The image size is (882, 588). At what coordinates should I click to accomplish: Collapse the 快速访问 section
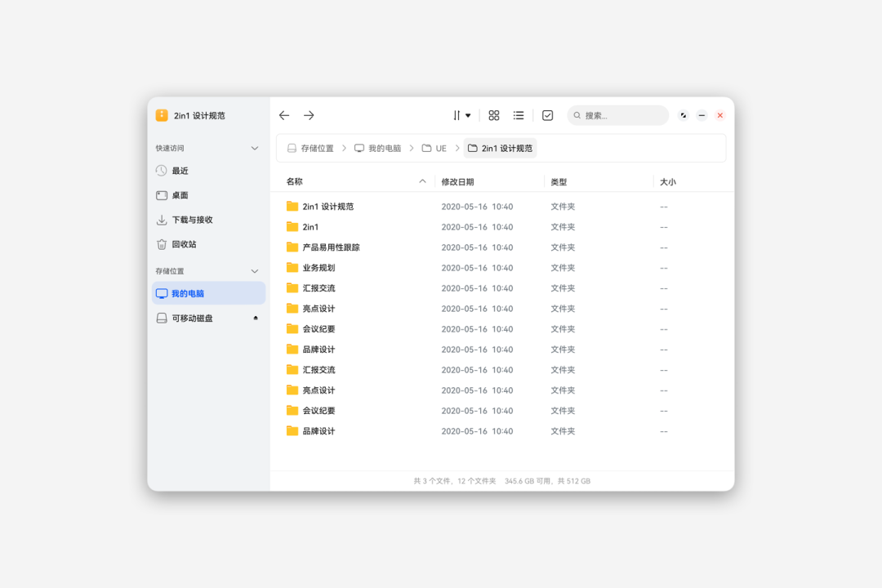coord(254,148)
